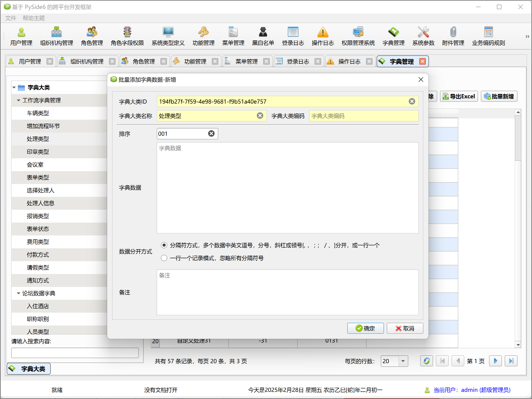Screen dimensions: 532x399
Task: Click the 取消 button
Action: (405, 328)
